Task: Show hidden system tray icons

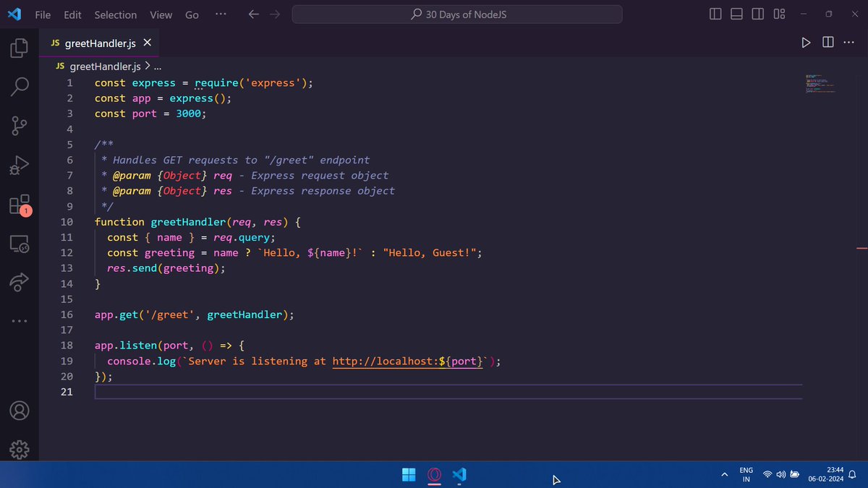Action: (725, 475)
